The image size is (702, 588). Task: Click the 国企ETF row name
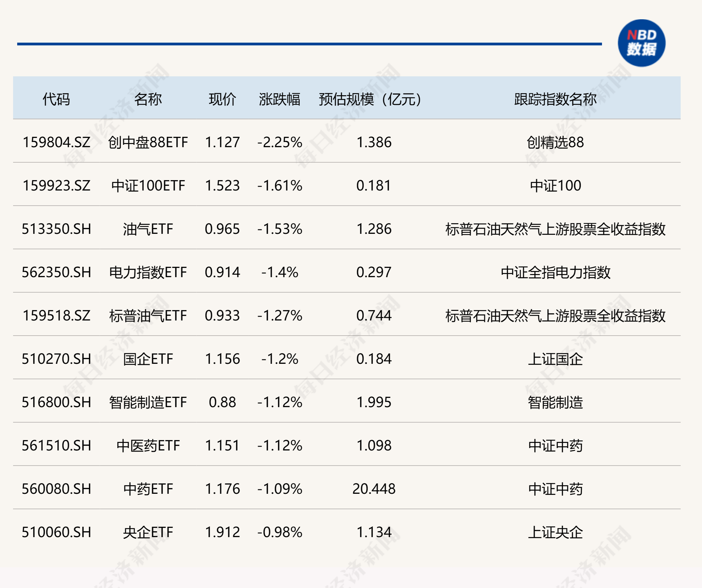[148, 359]
